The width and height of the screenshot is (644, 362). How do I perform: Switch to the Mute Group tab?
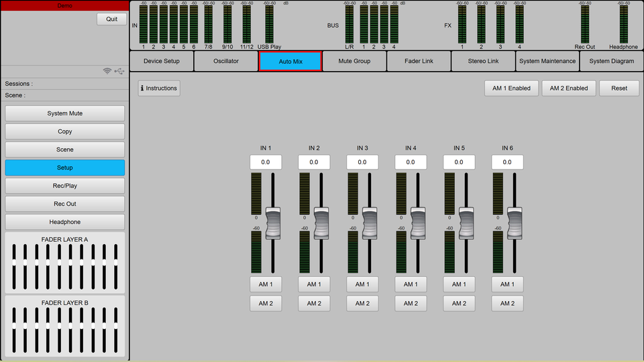point(354,62)
